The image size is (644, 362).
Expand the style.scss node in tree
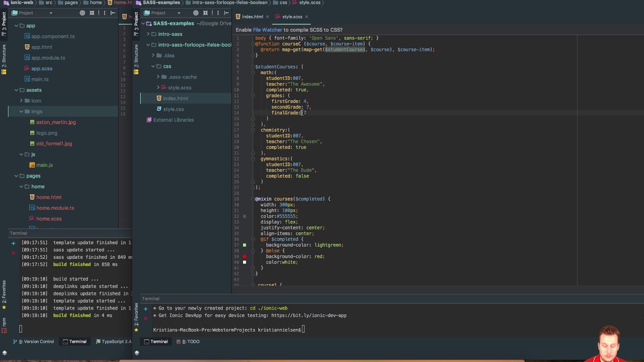158,87
